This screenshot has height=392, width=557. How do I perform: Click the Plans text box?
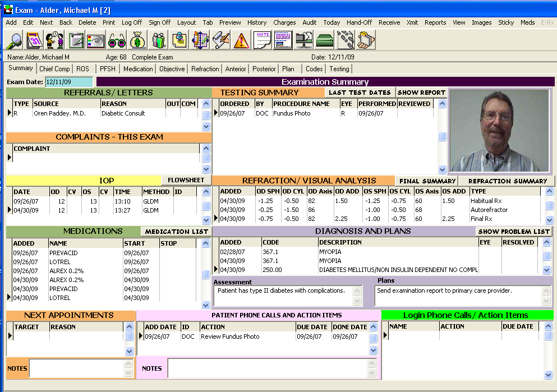(458, 296)
